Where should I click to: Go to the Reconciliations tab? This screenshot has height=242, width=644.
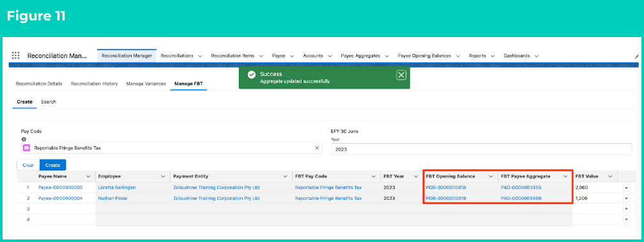(177, 56)
